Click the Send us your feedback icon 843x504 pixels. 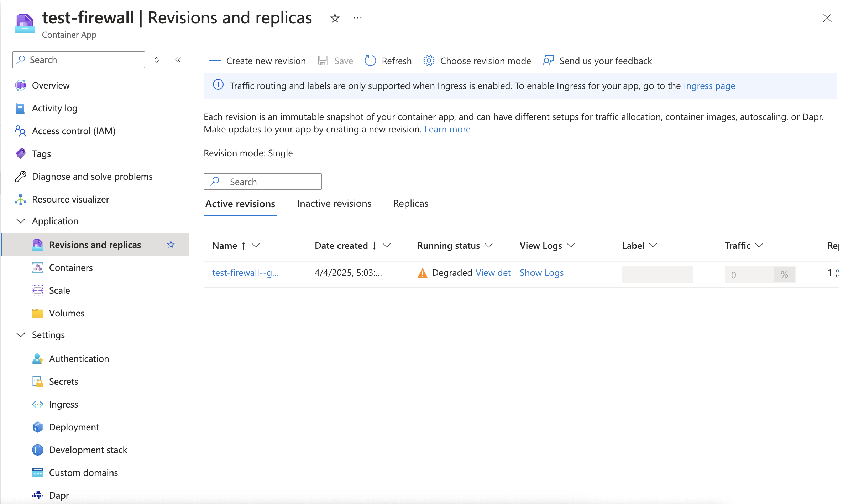[x=548, y=61]
